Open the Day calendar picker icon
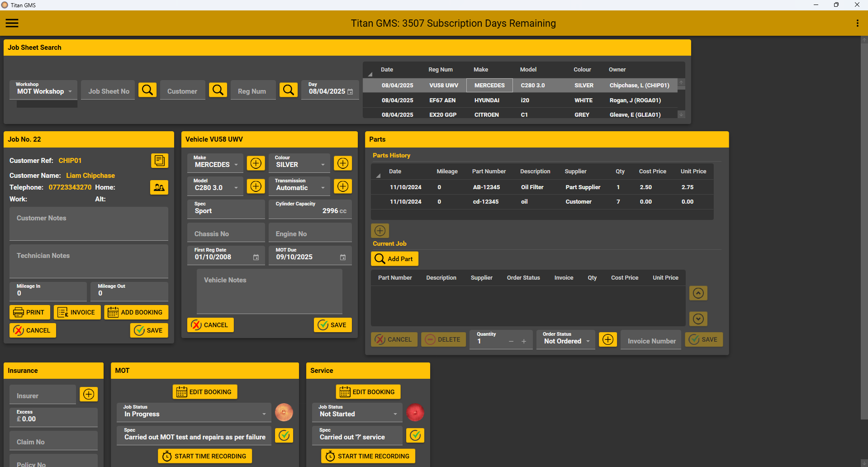Viewport: 868px width, 467px height. pos(350,92)
